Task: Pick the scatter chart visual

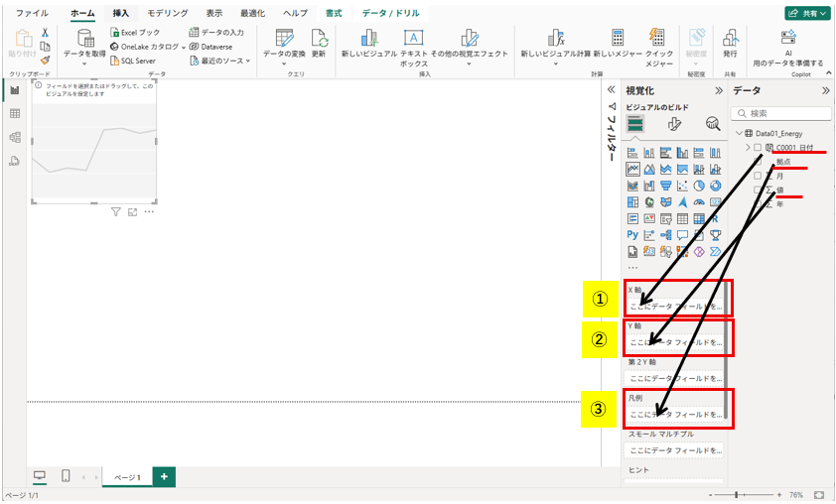Action: pos(682,186)
